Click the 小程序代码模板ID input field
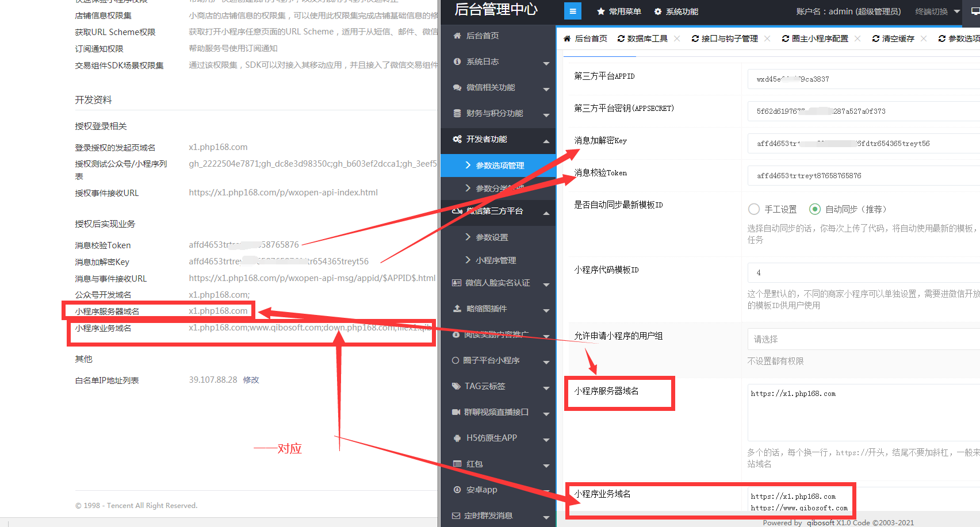Image resolution: width=980 pixels, height=527 pixels. pos(863,272)
